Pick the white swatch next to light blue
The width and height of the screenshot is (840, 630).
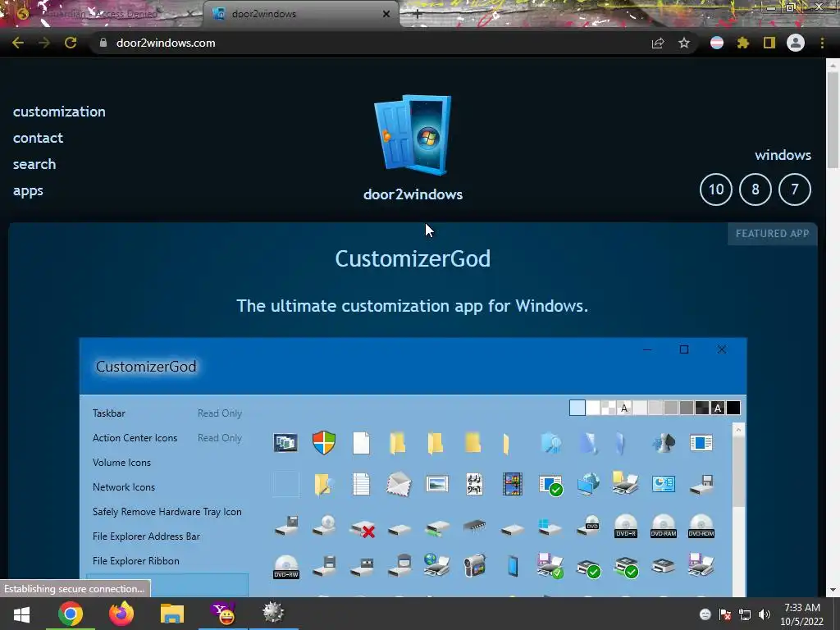[593, 408]
